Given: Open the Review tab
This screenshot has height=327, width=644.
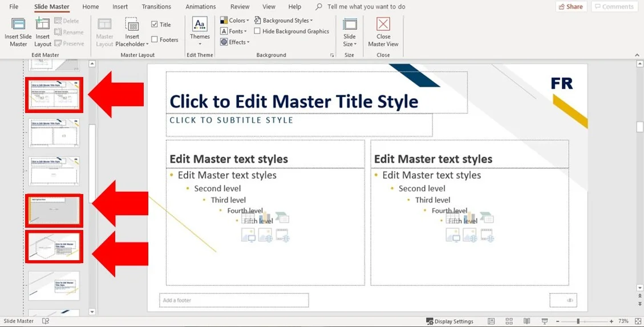Looking at the screenshot, I should [240, 7].
